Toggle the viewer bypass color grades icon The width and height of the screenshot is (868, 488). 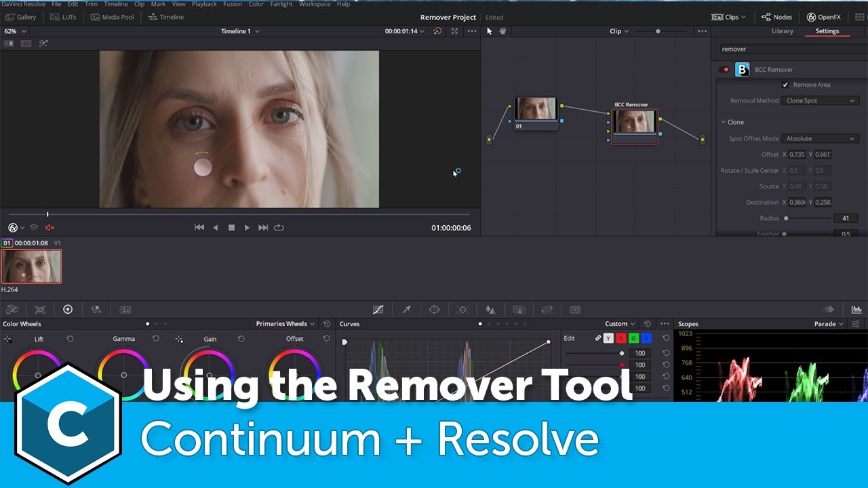(437, 31)
